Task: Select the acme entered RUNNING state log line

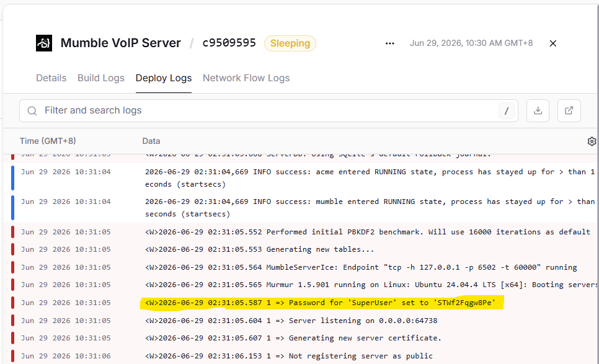Action: pyautogui.click(x=301, y=178)
